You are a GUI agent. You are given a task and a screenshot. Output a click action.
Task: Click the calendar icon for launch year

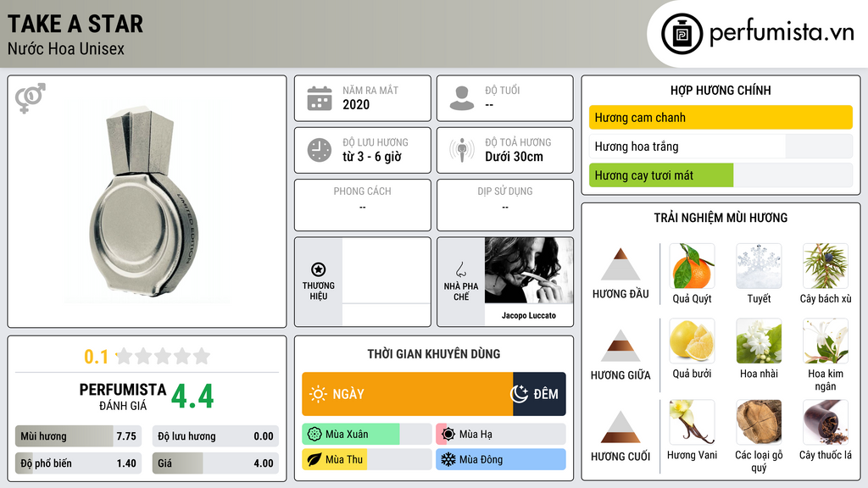click(x=320, y=98)
